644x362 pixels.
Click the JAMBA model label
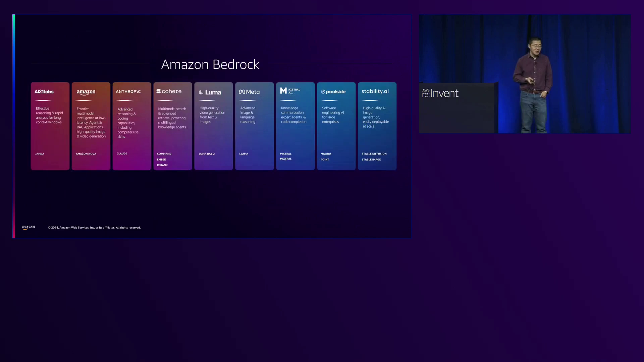[40, 154]
